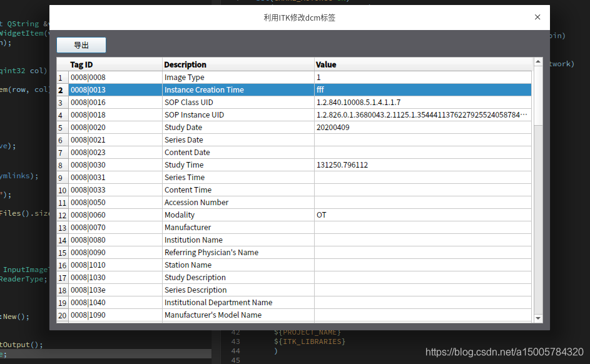Click the scrollbar up arrow in tag table
Viewport: 590px width, 364px height.
(538, 62)
